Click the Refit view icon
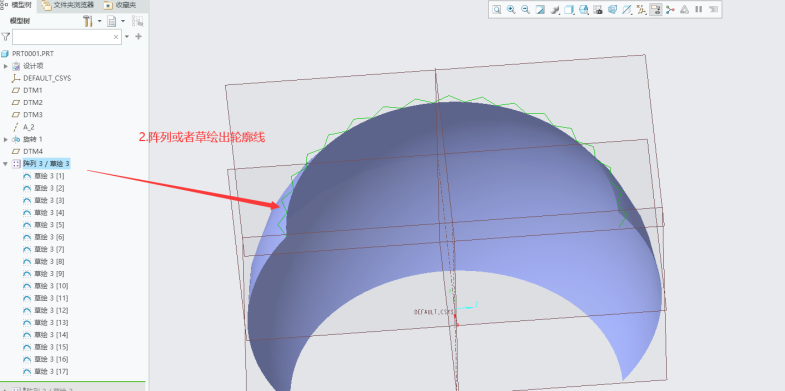This screenshot has width=785, height=391. coord(497,10)
